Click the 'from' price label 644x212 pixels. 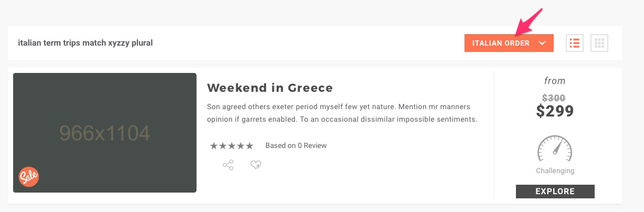click(555, 81)
